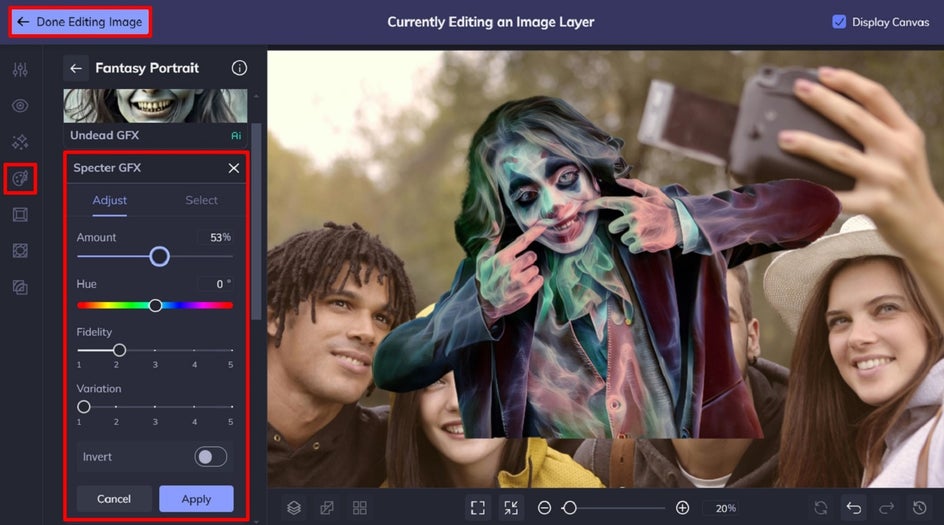Close the Specter GFX panel
Screen dimensions: 944x525
coord(234,169)
